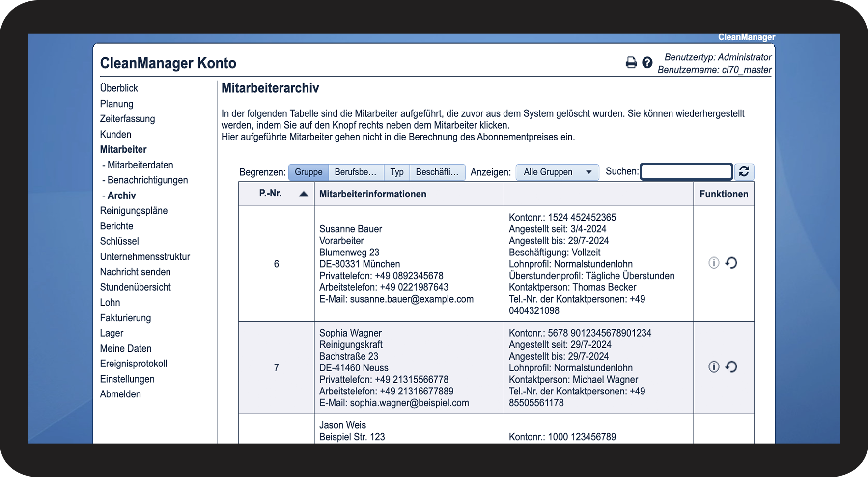Restore employee Susanne Bauer from archive
The width and height of the screenshot is (868, 477).
[731, 263]
